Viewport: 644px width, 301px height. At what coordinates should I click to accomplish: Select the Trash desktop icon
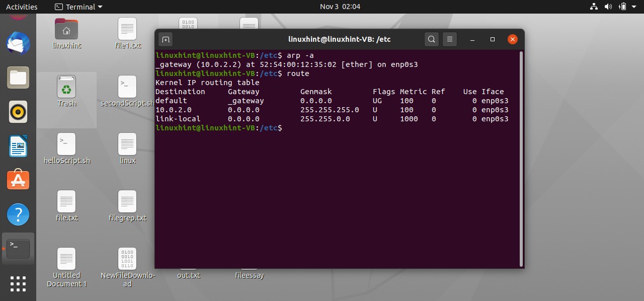tap(66, 92)
